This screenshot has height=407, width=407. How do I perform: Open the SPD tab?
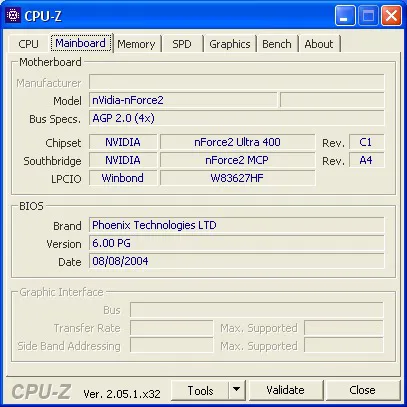pos(182,44)
